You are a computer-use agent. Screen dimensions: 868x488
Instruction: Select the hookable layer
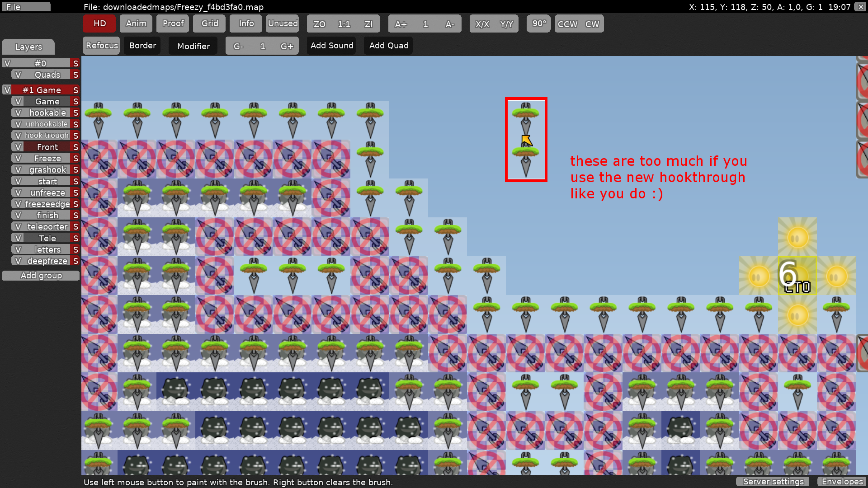coord(47,113)
